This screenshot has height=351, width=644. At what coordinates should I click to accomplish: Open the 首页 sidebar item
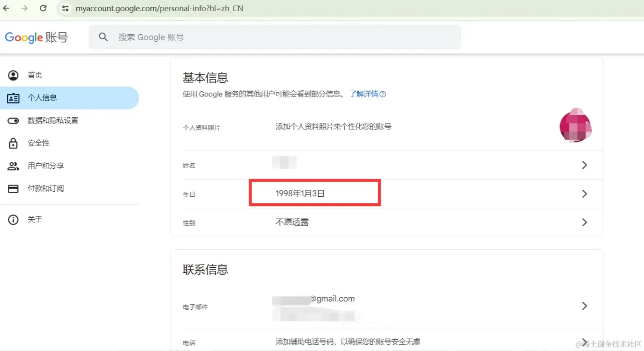tap(35, 75)
